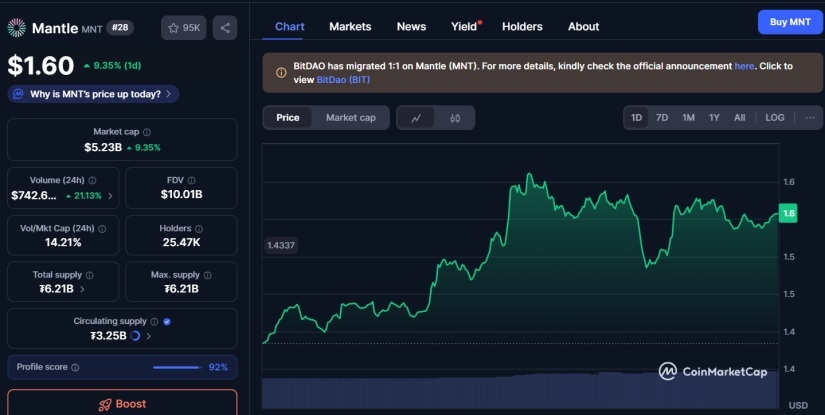
Task: Expand Volume (24h) details chevron
Action: pos(110,196)
